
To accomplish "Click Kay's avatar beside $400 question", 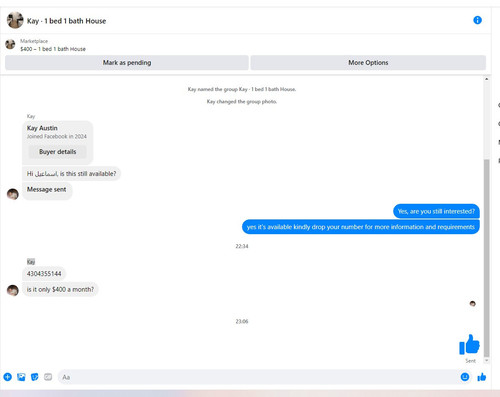I will coord(13,290).
